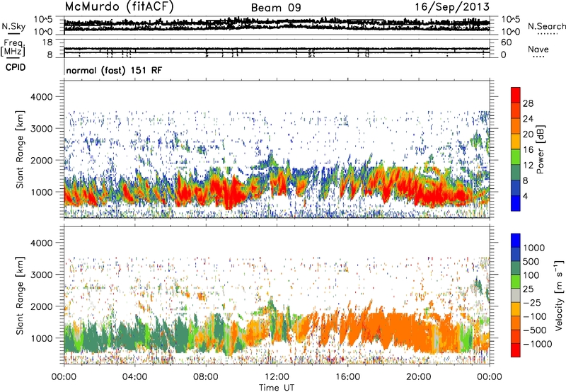
Task: Click the '04:00' time axis tick label
Action: click(x=135, y=377)
